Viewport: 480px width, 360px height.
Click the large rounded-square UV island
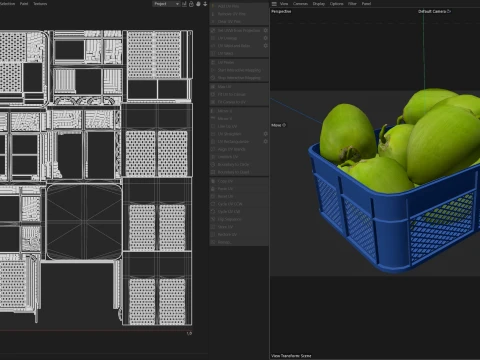click(x=84, y=222)
